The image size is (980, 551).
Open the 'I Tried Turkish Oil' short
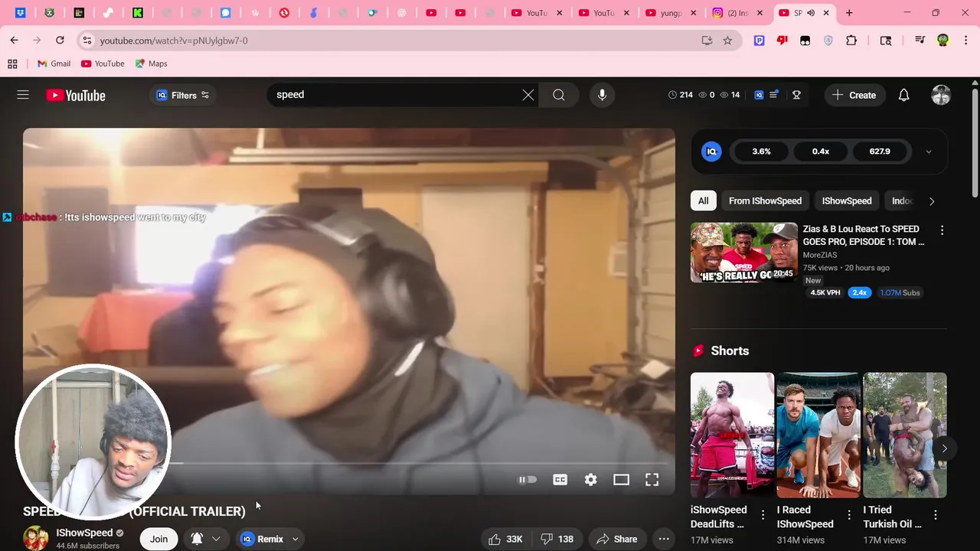[905, 435]
